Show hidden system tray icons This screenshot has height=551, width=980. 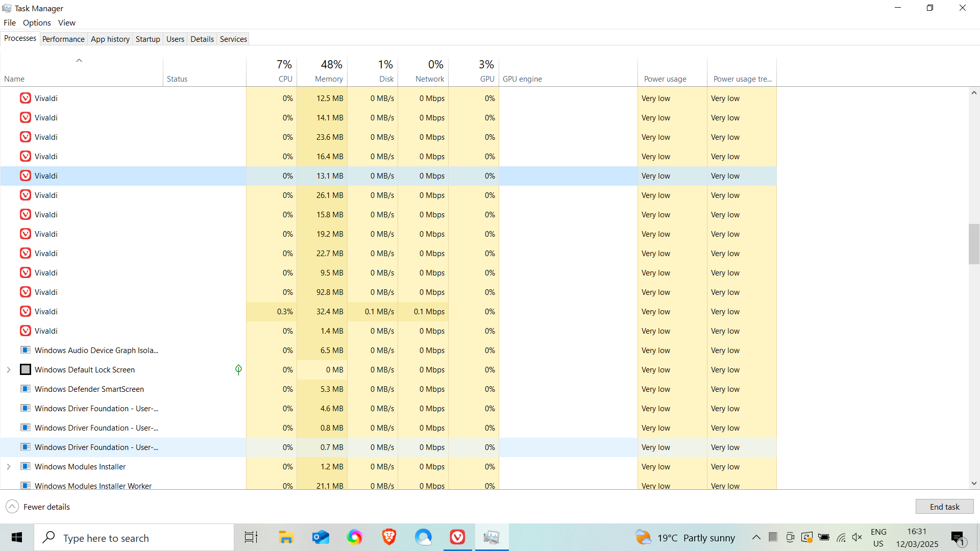(756, 537)
